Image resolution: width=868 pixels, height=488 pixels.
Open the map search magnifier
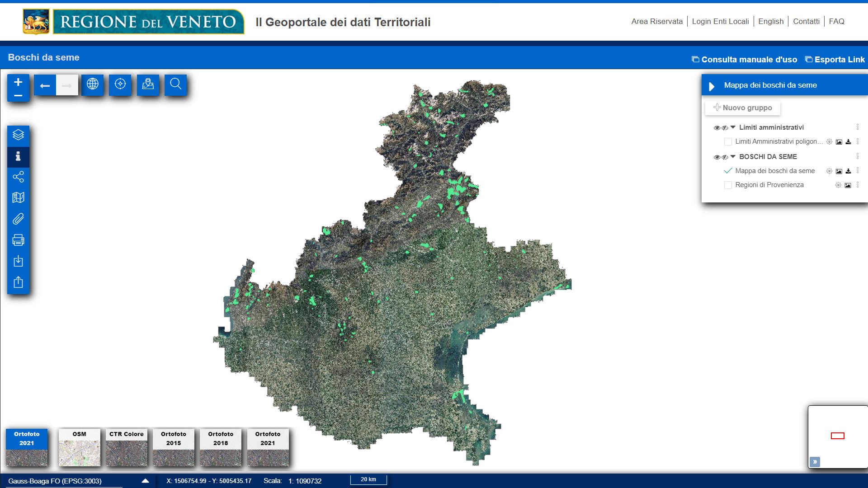coord(175,84)
